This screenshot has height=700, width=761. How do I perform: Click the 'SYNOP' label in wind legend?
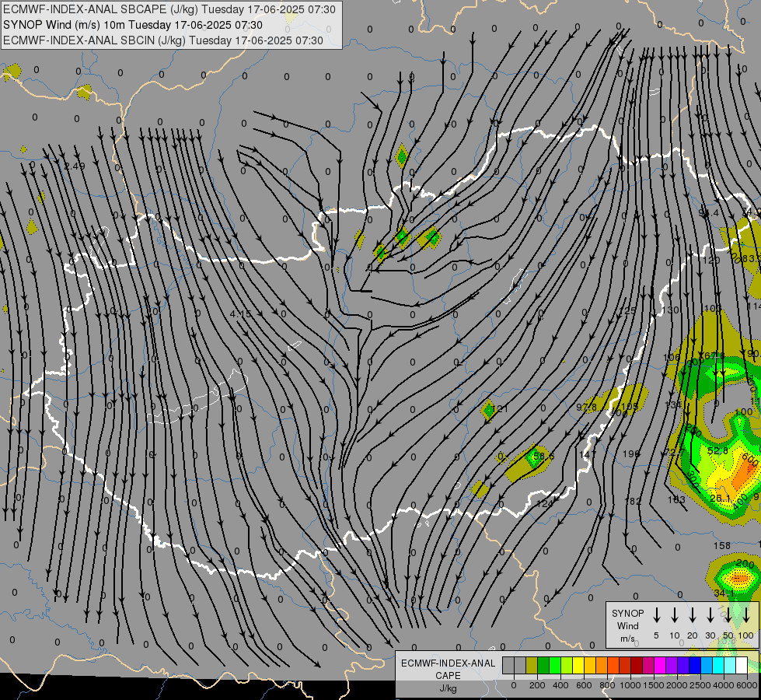click(627, 613)
